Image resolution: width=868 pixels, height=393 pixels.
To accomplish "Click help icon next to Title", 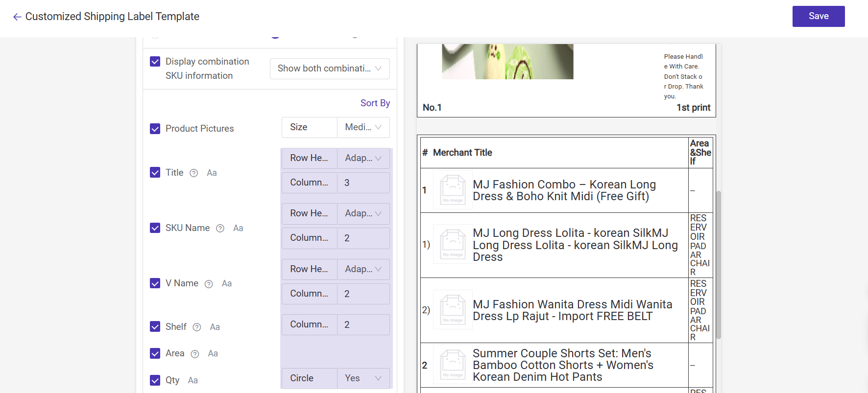I will [x=194, y=173].
